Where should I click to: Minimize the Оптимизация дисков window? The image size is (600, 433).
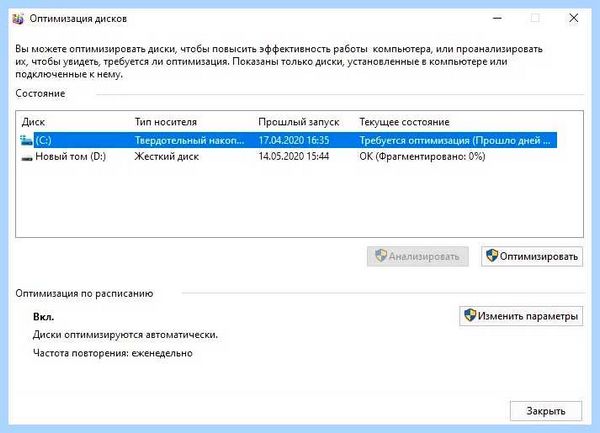pyautogui.click(x=497, y=18)
